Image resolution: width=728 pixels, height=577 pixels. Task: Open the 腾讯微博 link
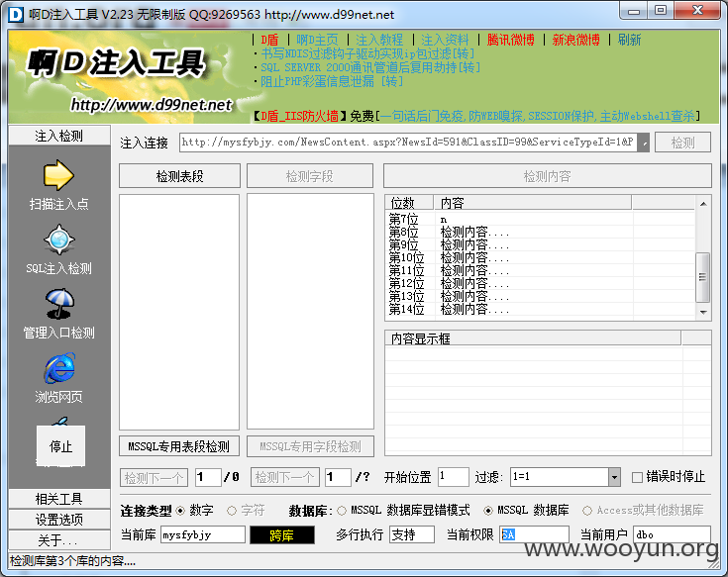tap(511, 40)
